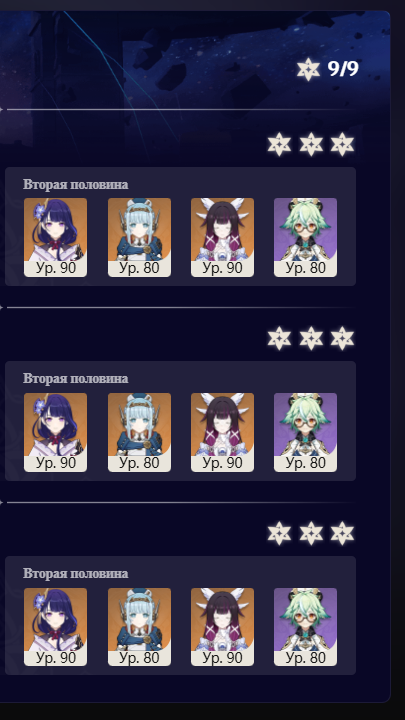Select Sucrose portrait in top team

pos(305,237)
